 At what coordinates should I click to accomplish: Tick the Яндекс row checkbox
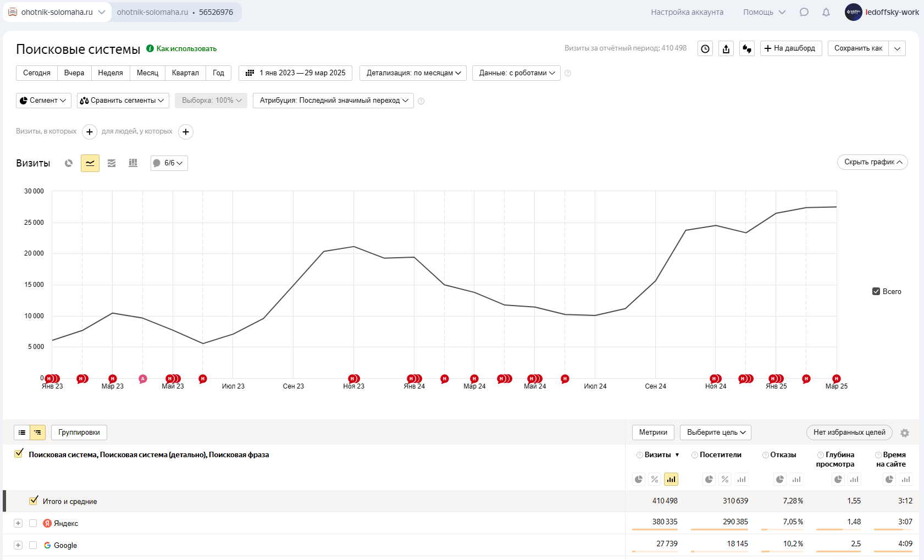pos(33,523)
